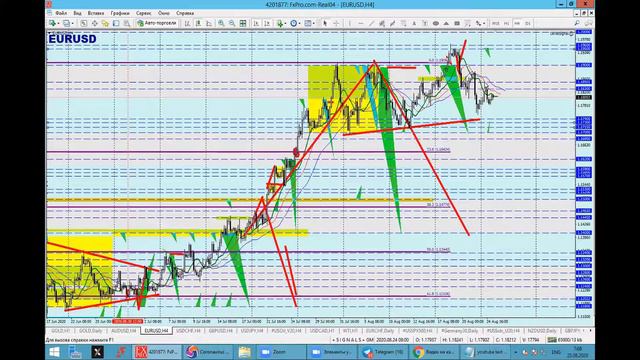Show hidden system tray icons
The image size is (640, 360).
tap(516, 352)
